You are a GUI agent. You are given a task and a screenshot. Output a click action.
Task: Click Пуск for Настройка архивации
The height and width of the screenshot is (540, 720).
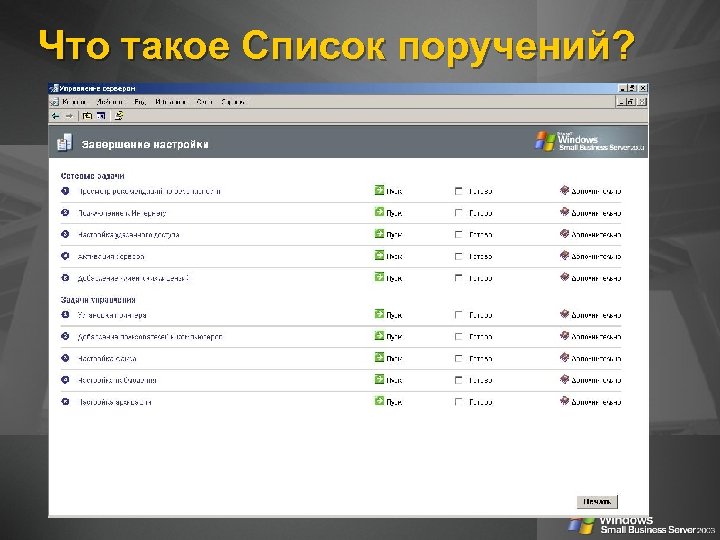[x=388, y=401]
